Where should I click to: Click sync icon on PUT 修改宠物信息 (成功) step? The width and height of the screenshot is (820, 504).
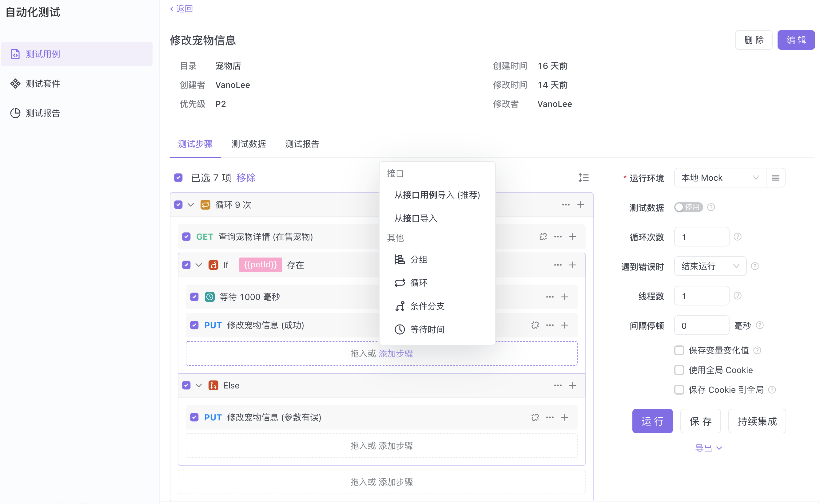click(535, 325)
